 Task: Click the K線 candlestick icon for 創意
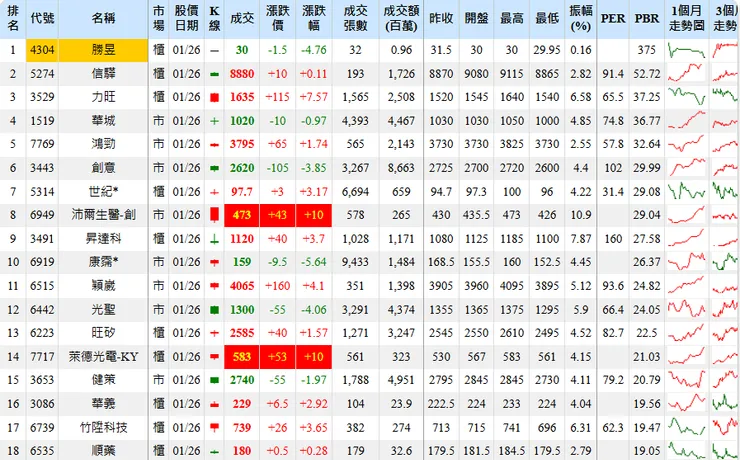[214, 168]
